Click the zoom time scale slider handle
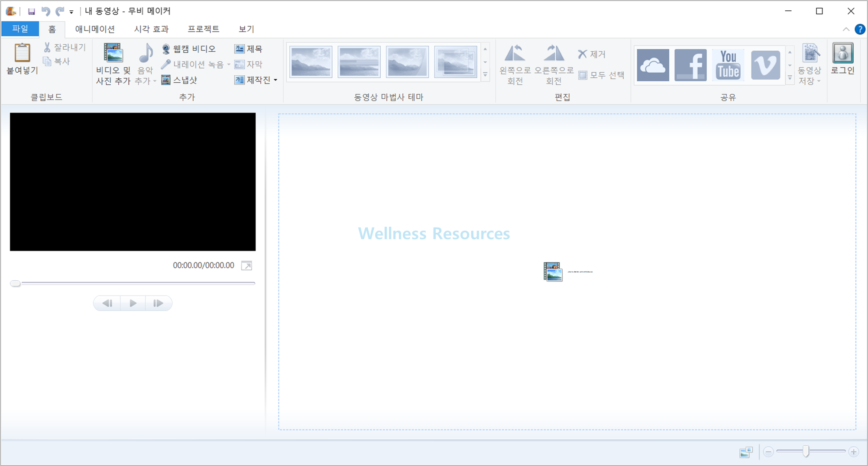Image resolution: width=868 pixels, height=466 pixels. [x=806, y=451]
